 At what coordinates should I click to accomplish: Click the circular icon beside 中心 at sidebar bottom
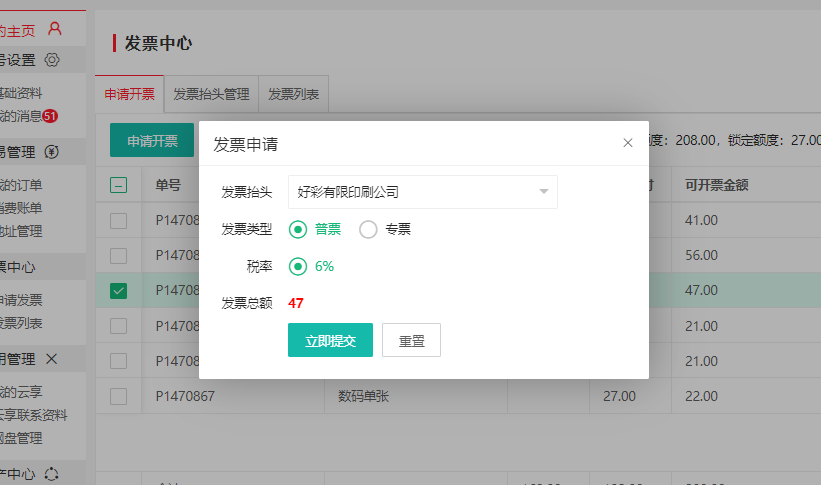click(52, 474)
